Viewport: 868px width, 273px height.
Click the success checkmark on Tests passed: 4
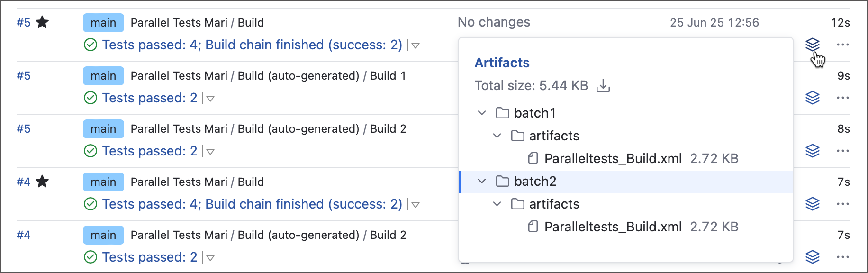(x=90, y=45)
